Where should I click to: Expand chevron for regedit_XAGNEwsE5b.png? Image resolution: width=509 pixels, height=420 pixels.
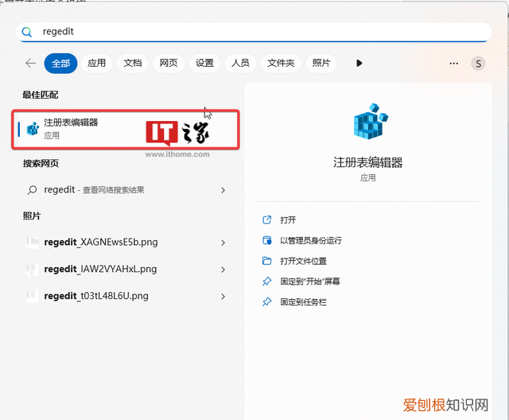pos(223,243)
